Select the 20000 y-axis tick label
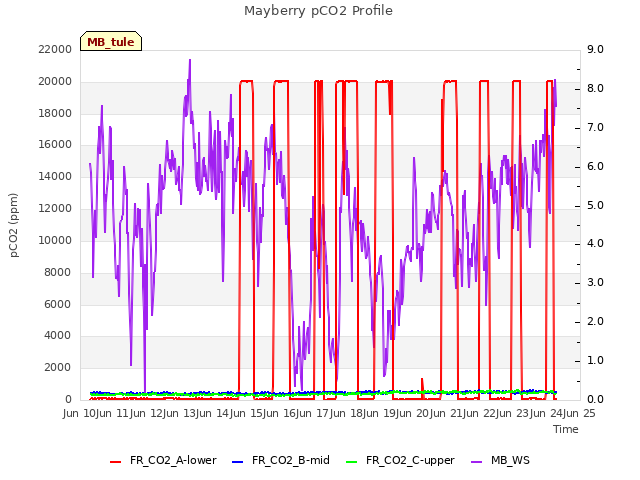 pos(55,82)
